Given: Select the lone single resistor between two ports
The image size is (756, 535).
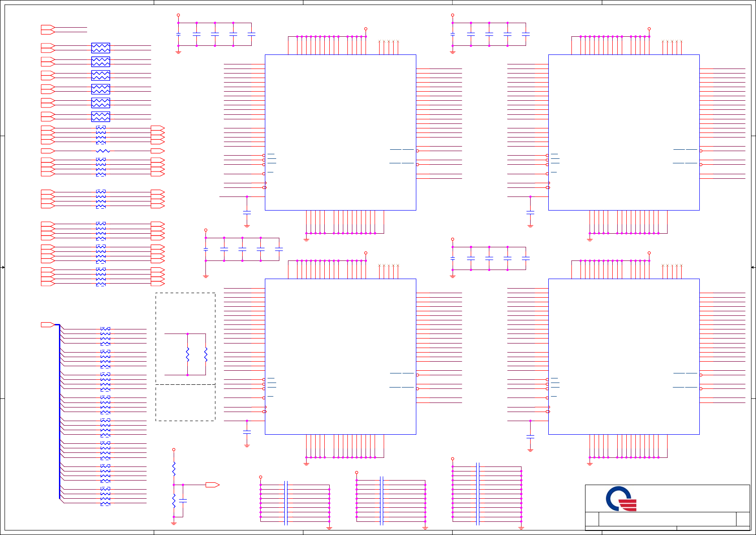Looking at the screenshot, I should click(x=103, y=151).
